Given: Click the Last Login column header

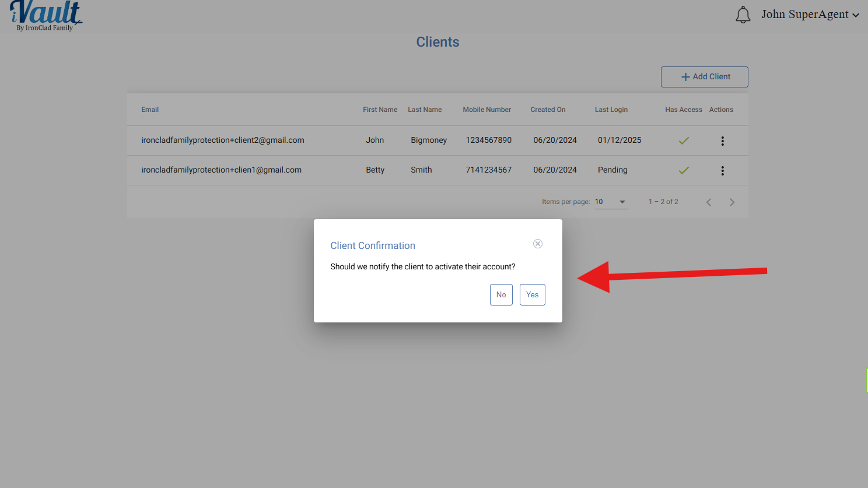Looking at the screenshot, I should [x=611, y=110].
